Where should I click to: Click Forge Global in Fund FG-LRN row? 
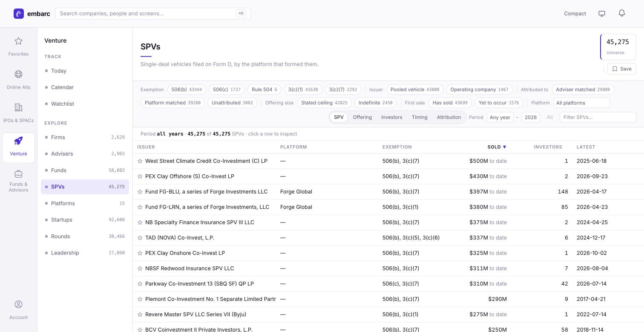click(296, 207)
